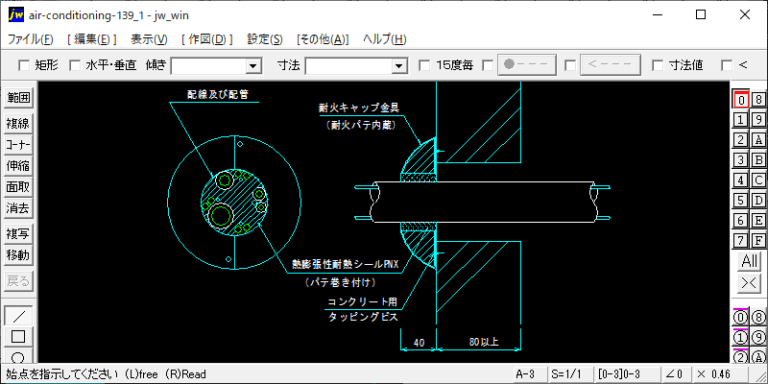Select the rectangle drawing tool icon
768x384 pixels.
click(x=18, y=336)
